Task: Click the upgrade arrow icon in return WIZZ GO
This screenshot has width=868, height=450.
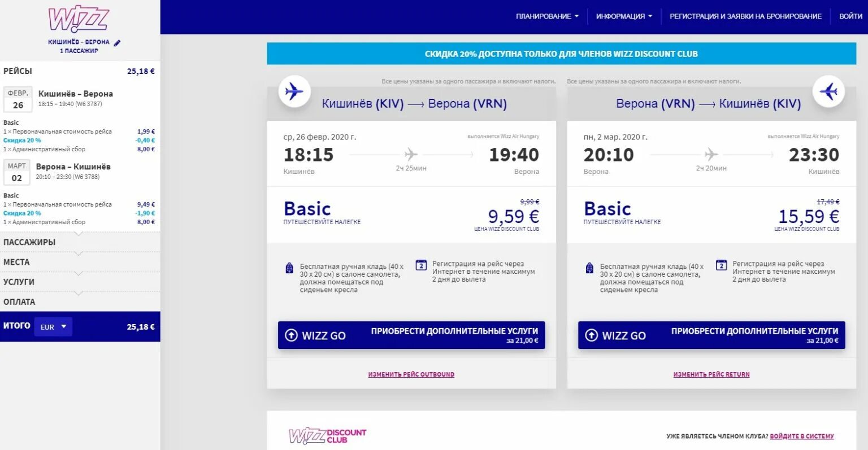Action: [x=591, y=335]
